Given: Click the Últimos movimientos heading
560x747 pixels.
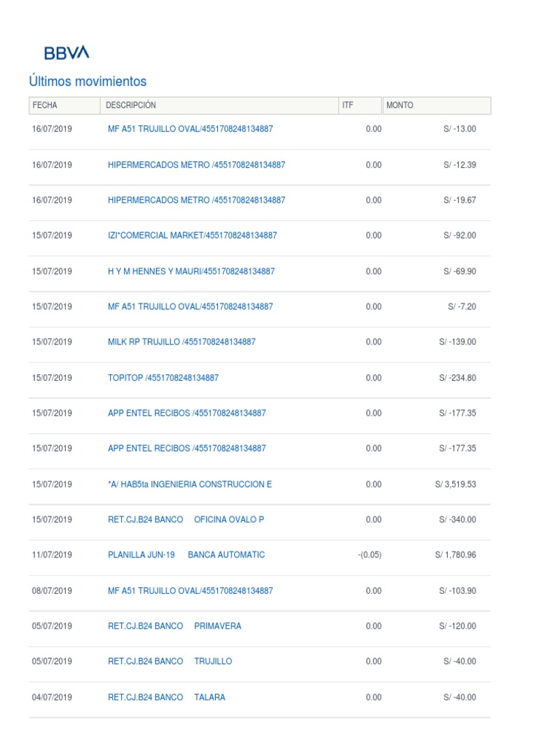Looking at the screenshot, I should pyautogui.click(x=87, y=81).
